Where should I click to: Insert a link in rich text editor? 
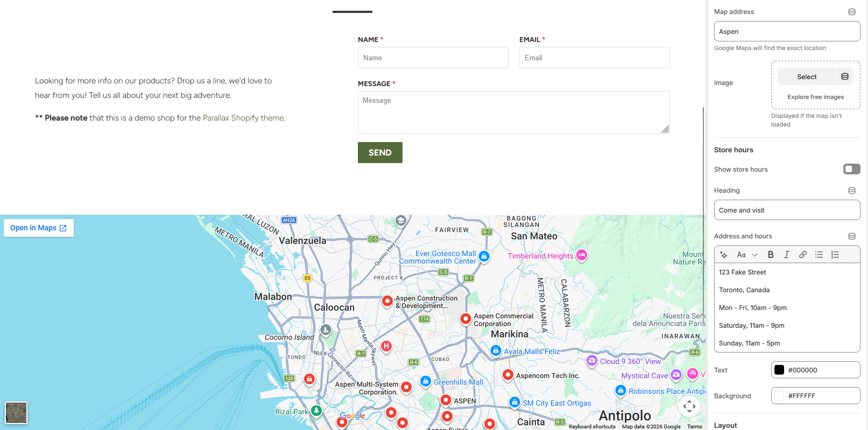[803, 255]
